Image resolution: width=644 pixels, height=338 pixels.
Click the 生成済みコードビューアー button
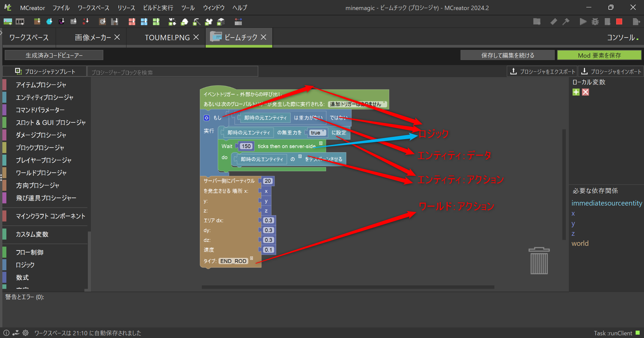click(54, 55)
